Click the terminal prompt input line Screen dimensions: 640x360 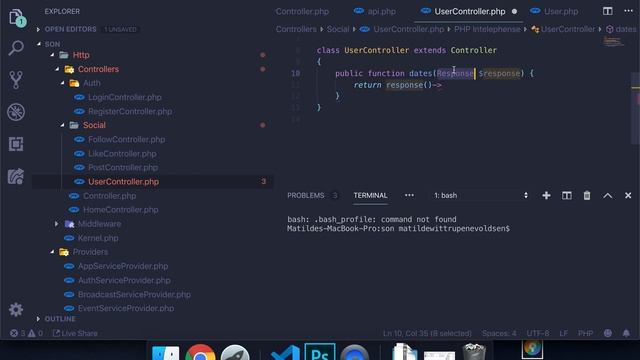point(398,229)
